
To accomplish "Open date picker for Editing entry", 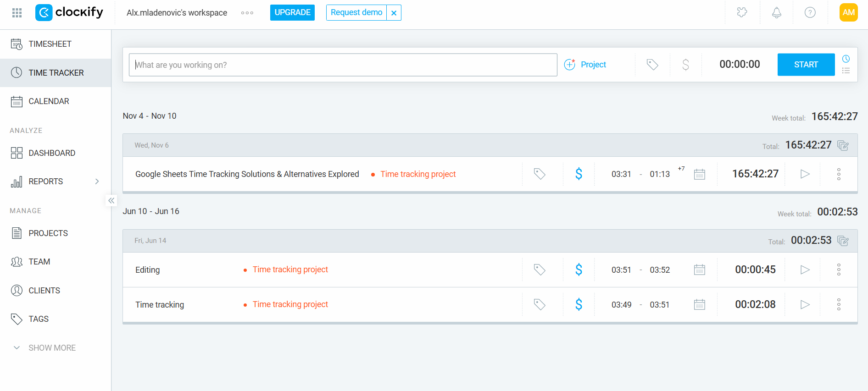I will point(699,270).
